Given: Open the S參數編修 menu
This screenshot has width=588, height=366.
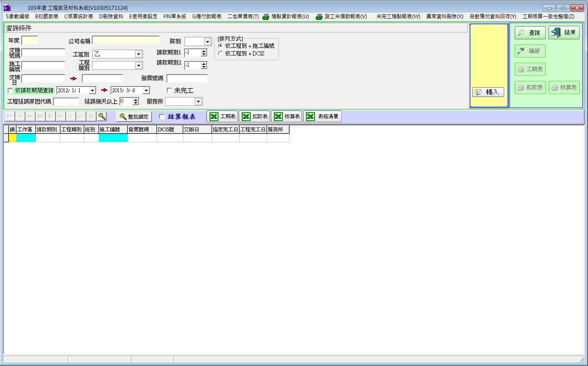Looking at the screenshot, I should [x=17, y=17].
